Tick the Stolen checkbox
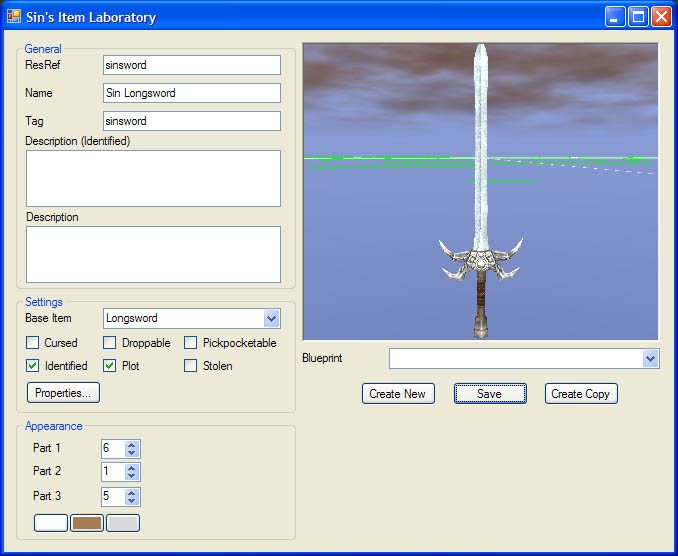 click(x=191, y=366)
